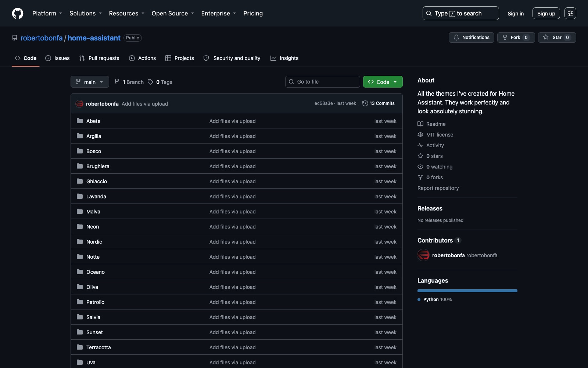Image resolution: width=588 pixels, height=368 pixels.
Task: Open commit hash ec58a3e
Action: click(323, 103)
